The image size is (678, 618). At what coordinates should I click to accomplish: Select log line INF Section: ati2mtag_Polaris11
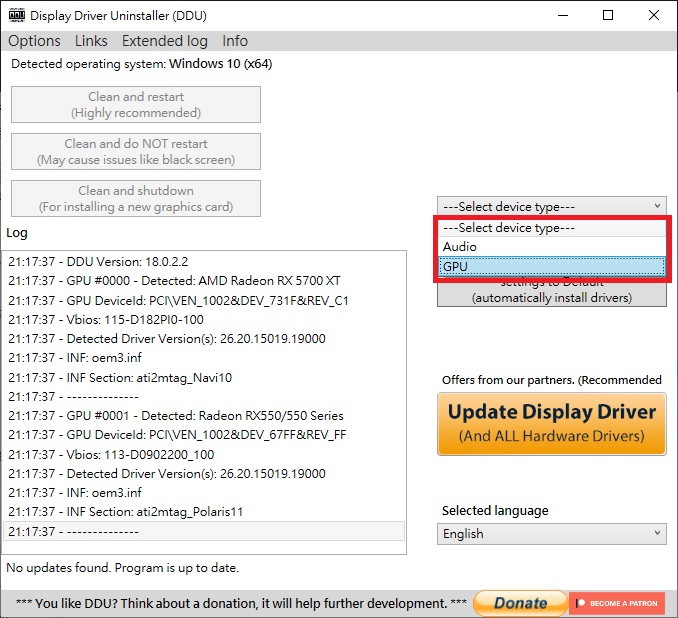[204, 512]
